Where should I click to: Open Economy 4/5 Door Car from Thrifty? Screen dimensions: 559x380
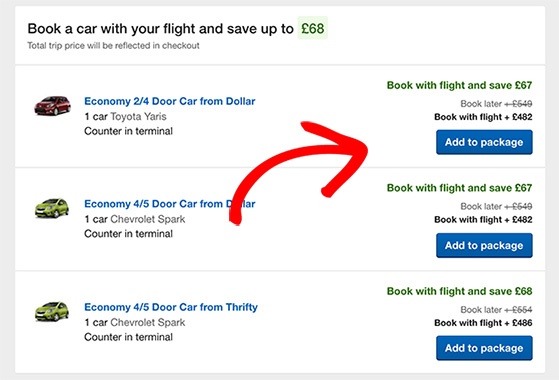pos(171,307)
